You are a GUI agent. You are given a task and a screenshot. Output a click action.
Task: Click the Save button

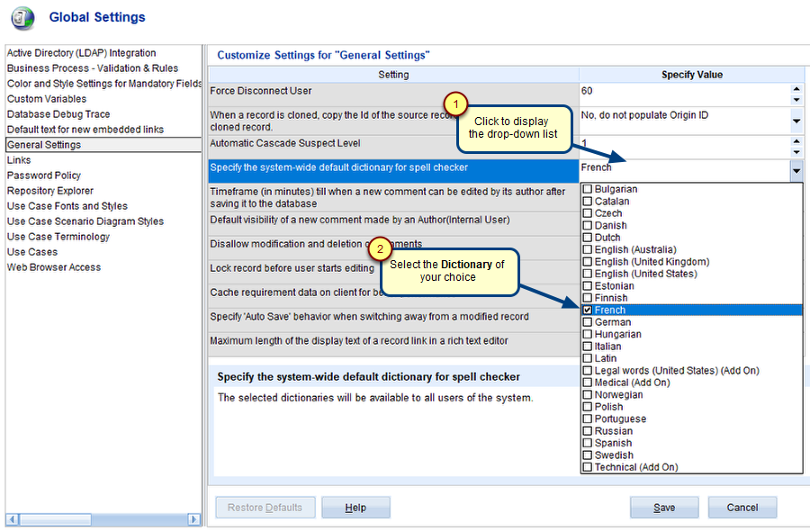click(664, 508)
